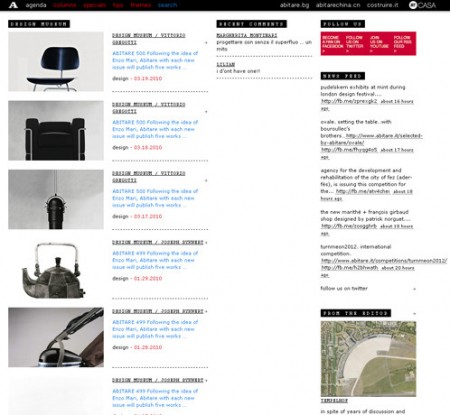
Task: Click Become a fan on Facebook
Action: pyautogui.click(x=332, y=44)
